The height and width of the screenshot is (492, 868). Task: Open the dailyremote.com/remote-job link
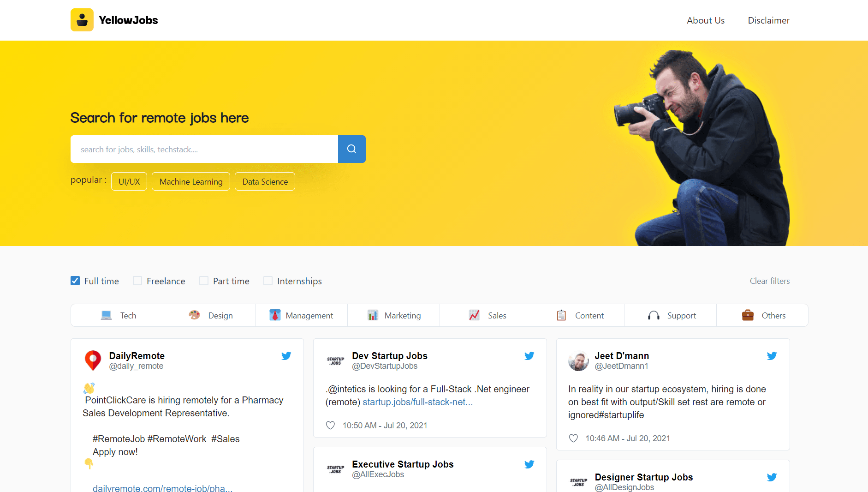click(162, 488)
